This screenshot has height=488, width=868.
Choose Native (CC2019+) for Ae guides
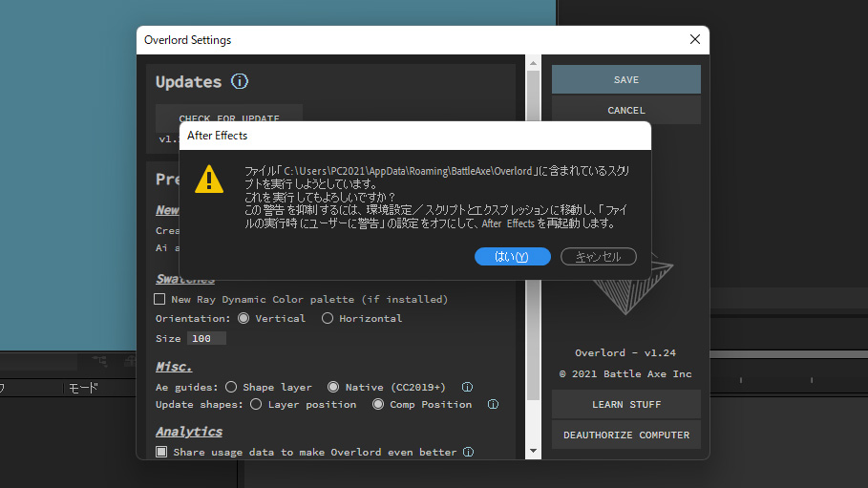pyautogui.click(x=333, y=387)
